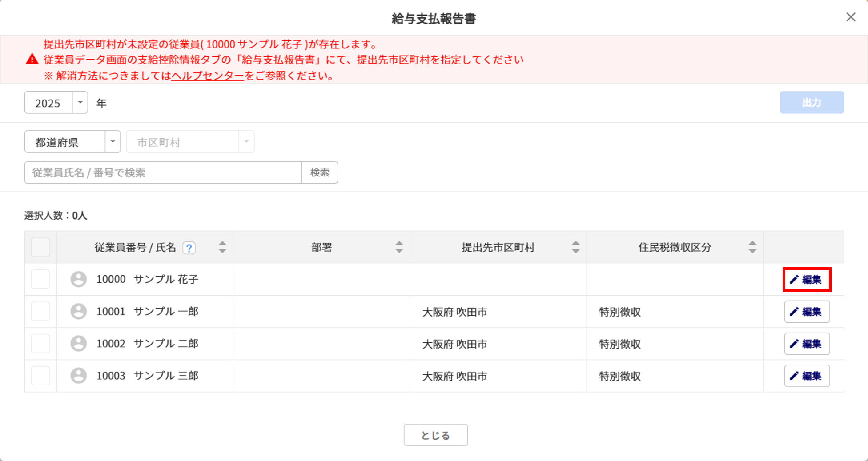Open the 2025 year dropdown
The height and width of the screenshot is (461, 868).
click(x=80, y=103)
